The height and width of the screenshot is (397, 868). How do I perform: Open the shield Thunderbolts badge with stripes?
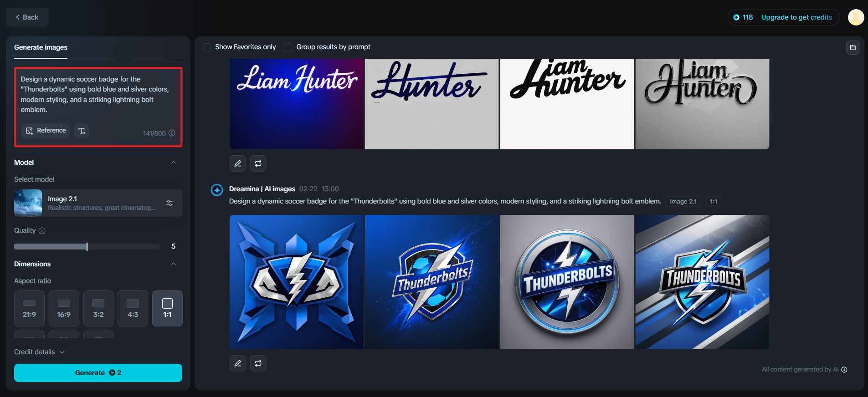click(x=702, y=282)
